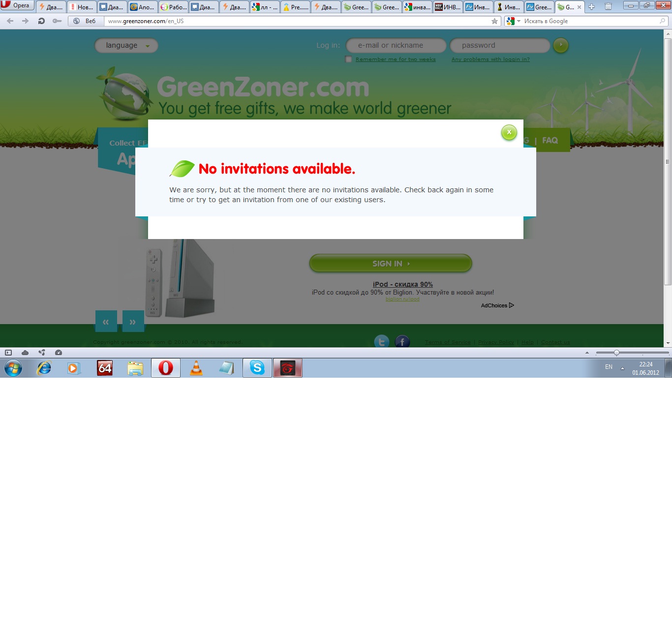Toggle Opera Turbo in the status bar
This screenshot has height=631, width=672.
pos(59,353)
